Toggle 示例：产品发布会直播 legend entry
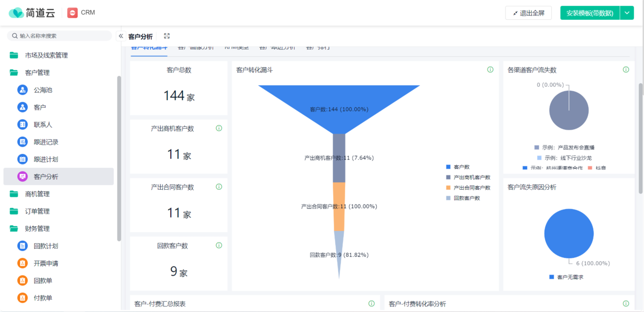 point(564,147)
